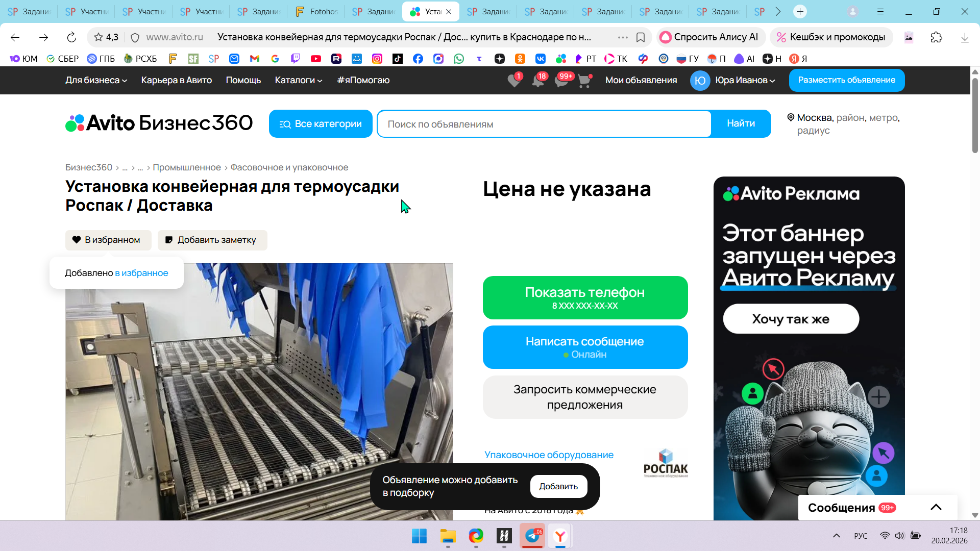Expand the 'Каталоги' dropdown menu

[299, 80]
